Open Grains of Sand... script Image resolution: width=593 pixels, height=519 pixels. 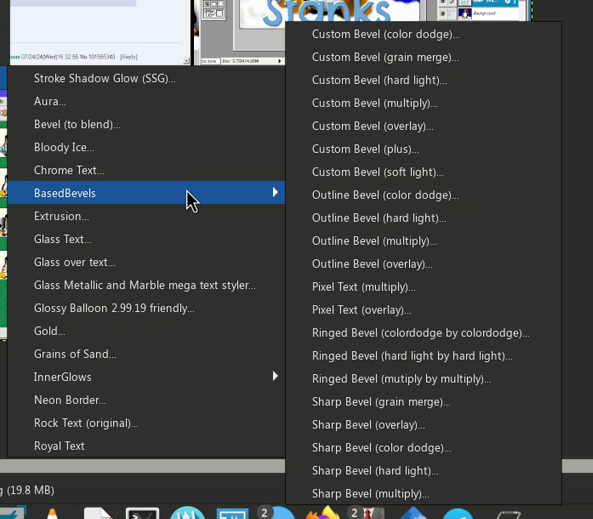[x=146, y=354]
